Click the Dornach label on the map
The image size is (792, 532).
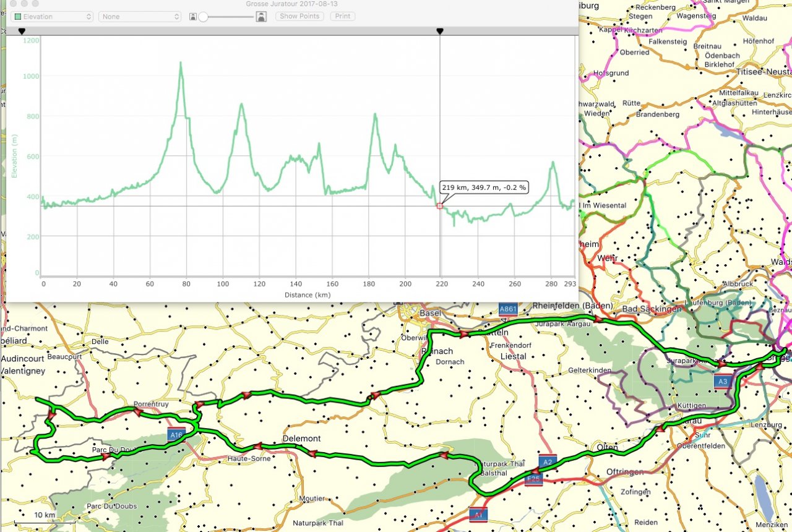pyautogui.click(x=450, y=362)
